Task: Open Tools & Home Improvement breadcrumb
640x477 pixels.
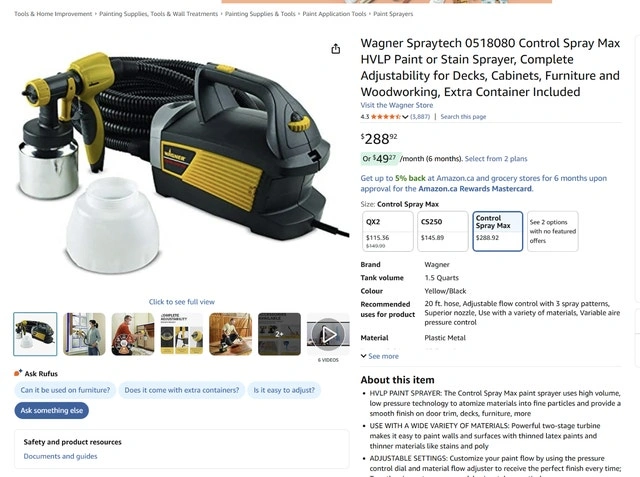Action: (x=53, y=14)
